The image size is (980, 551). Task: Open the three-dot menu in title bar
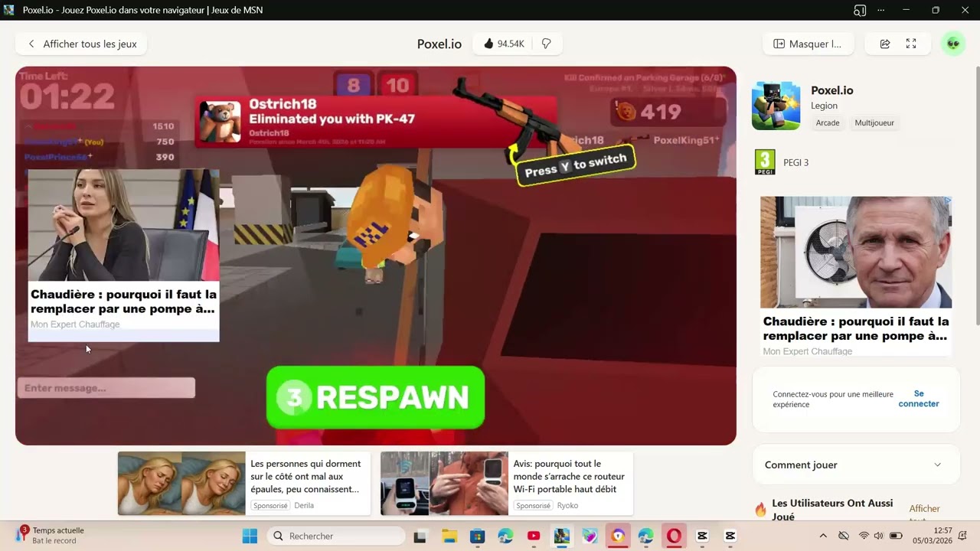(881, 10)
